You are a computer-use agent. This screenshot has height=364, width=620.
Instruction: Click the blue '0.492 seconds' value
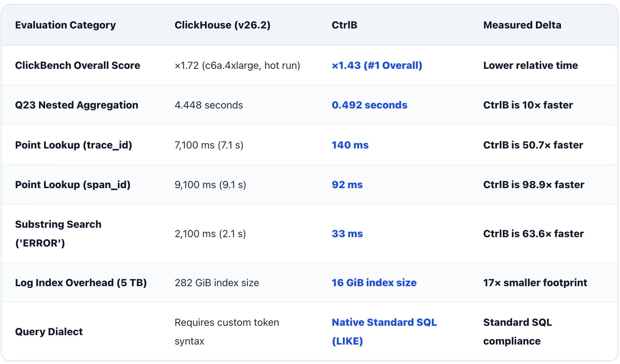(370, 105)
